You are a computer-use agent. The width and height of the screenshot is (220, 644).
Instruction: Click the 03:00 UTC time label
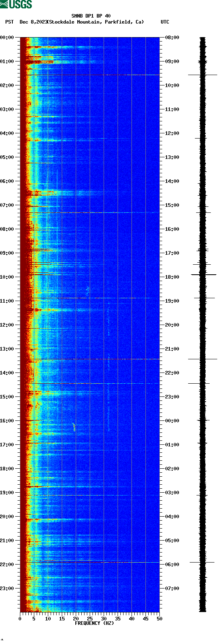(172, 493)
